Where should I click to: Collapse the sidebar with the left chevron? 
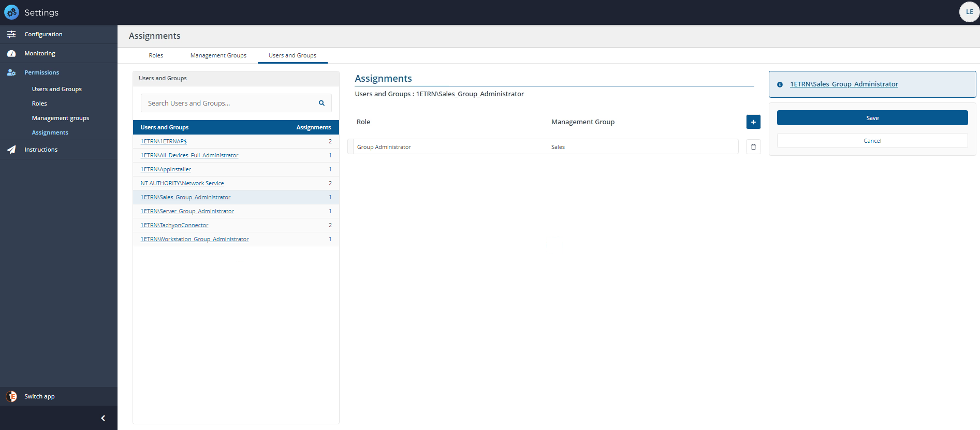tap(103, 418)
